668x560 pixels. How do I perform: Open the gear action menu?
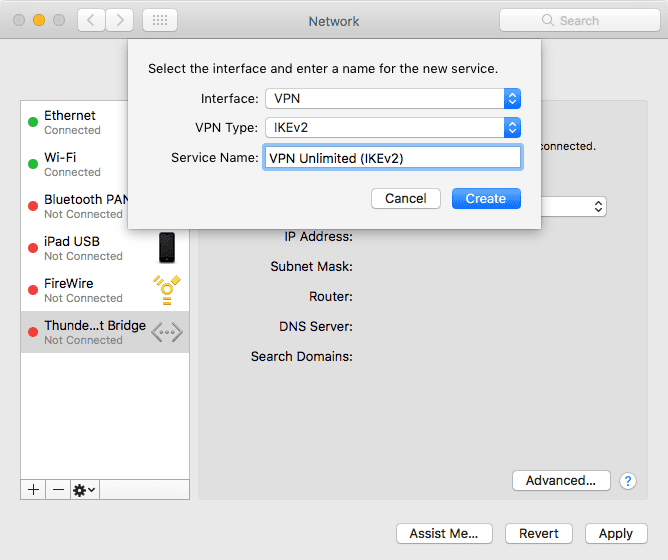click(84, 489)
